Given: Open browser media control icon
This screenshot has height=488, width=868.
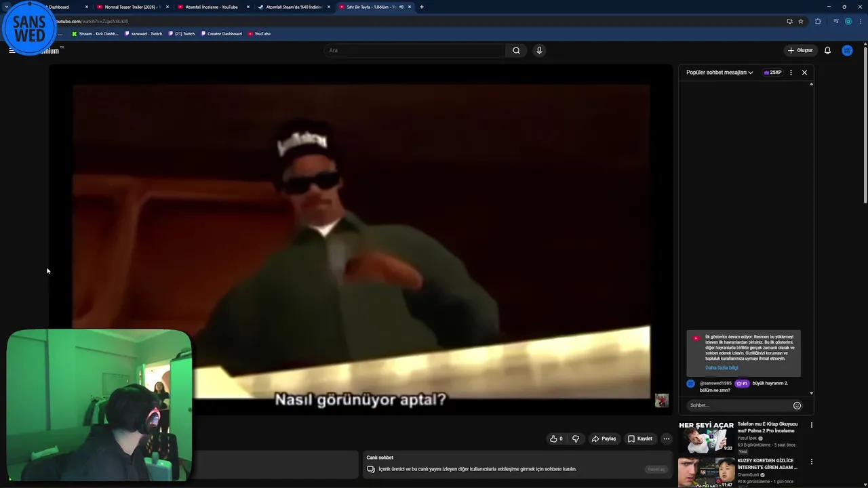Looking at the screenshot, I should [836, 21].
